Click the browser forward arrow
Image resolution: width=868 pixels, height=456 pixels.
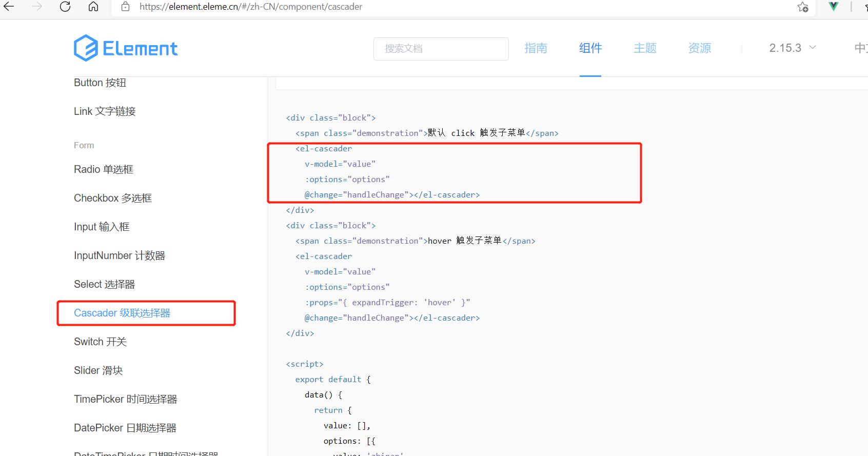(x=37, y=7)
